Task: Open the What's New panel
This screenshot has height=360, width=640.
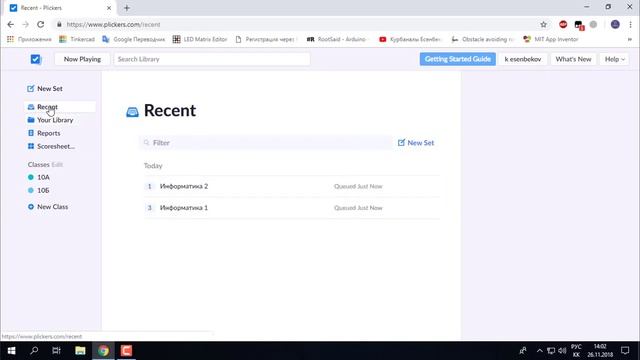Action: click(573, 59)
